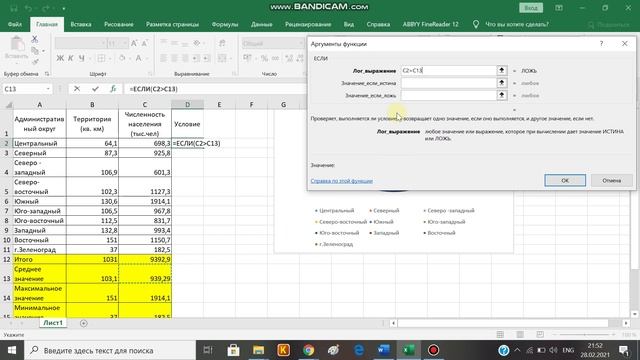Toggle underline Ч formatting

click(81, 58)
